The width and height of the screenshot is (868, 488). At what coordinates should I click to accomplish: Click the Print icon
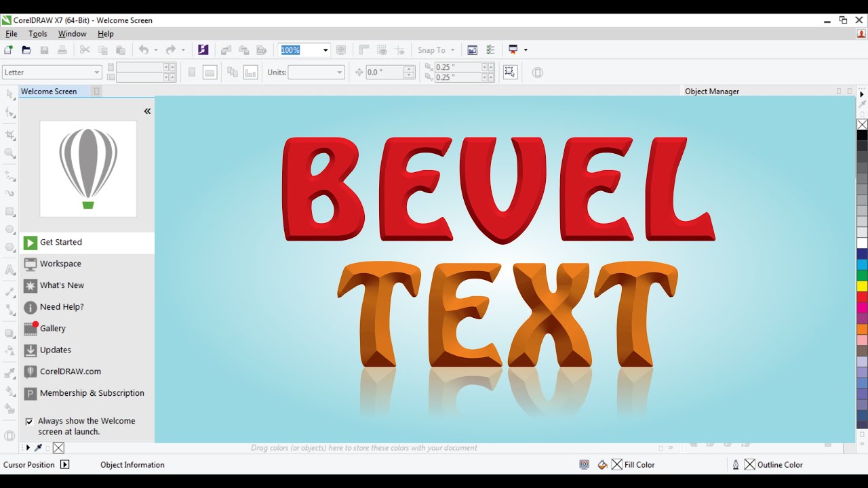coord(62,49)
